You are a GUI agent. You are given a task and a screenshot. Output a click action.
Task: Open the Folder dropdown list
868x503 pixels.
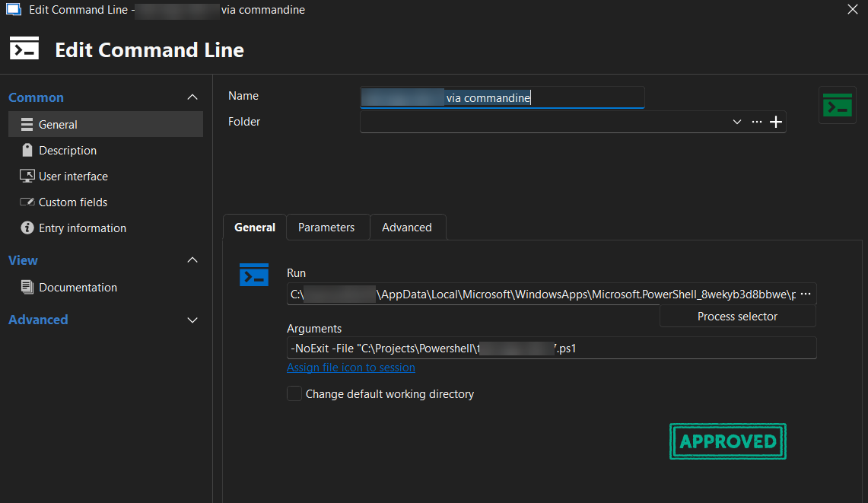point(737,122)
